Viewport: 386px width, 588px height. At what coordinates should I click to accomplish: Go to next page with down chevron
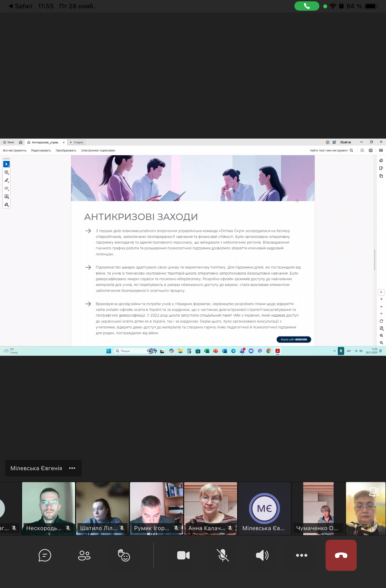tap(381, 313)
